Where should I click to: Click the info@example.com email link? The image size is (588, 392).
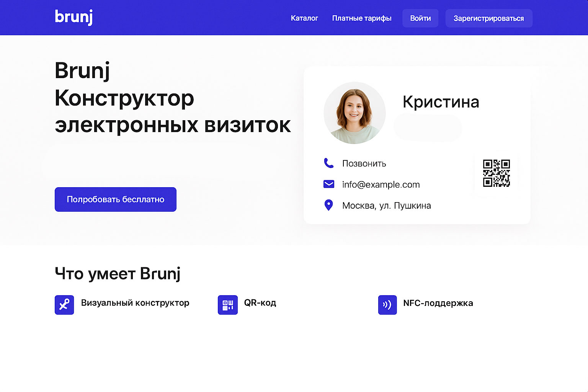(381, 184)
